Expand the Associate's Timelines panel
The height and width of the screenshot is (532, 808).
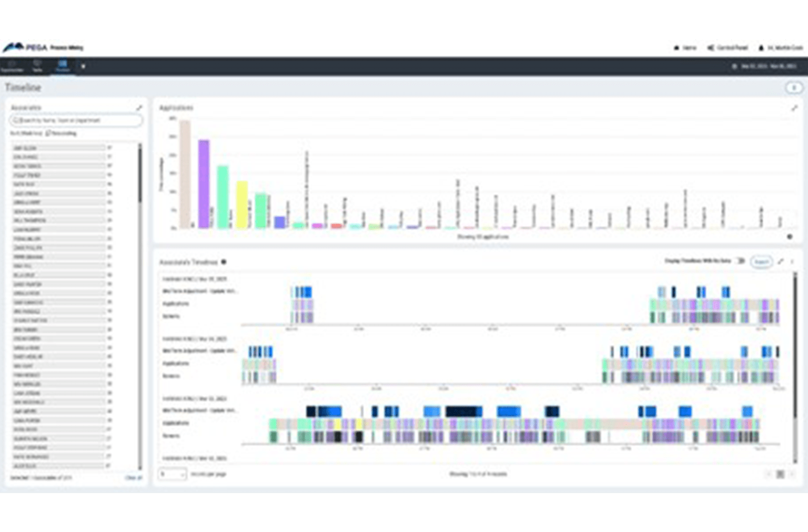coord(781,261)
